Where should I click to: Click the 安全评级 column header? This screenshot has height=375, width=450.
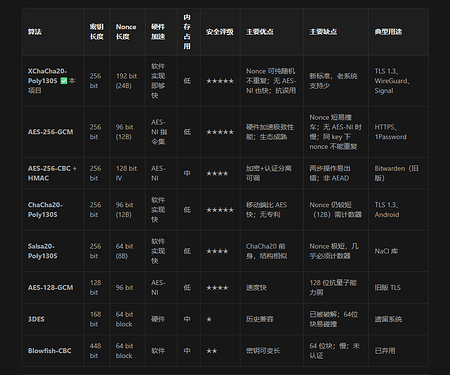[220, 32]
